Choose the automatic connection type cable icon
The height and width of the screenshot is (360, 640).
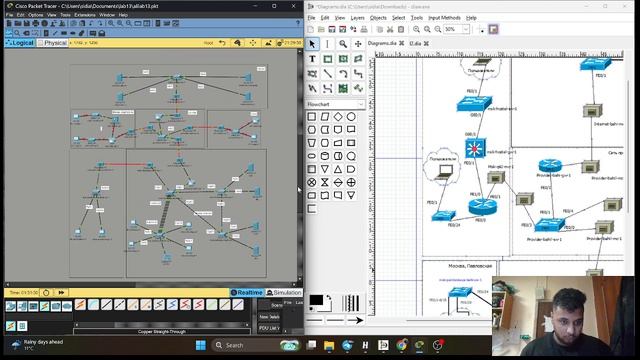click(x=80, y=304)
